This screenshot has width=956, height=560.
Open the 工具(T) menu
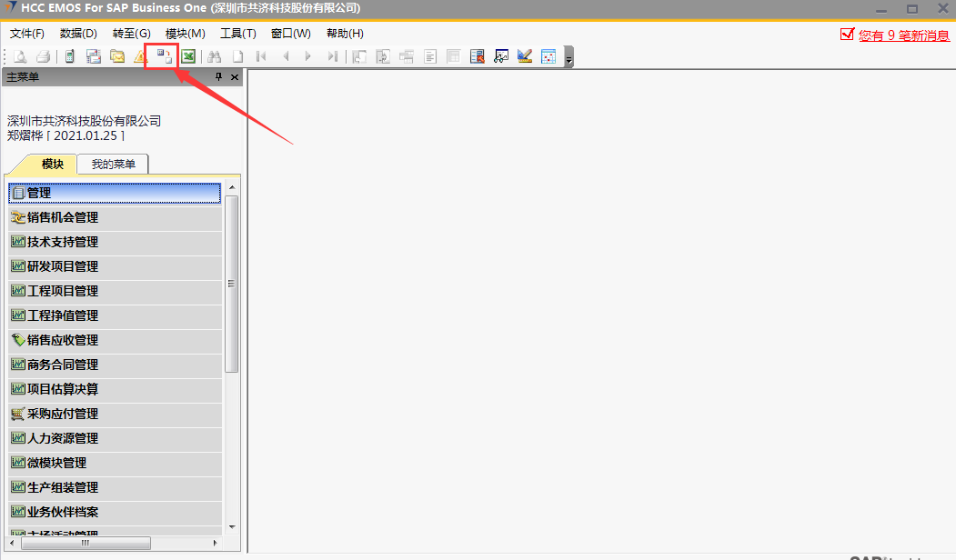point(238,34)
